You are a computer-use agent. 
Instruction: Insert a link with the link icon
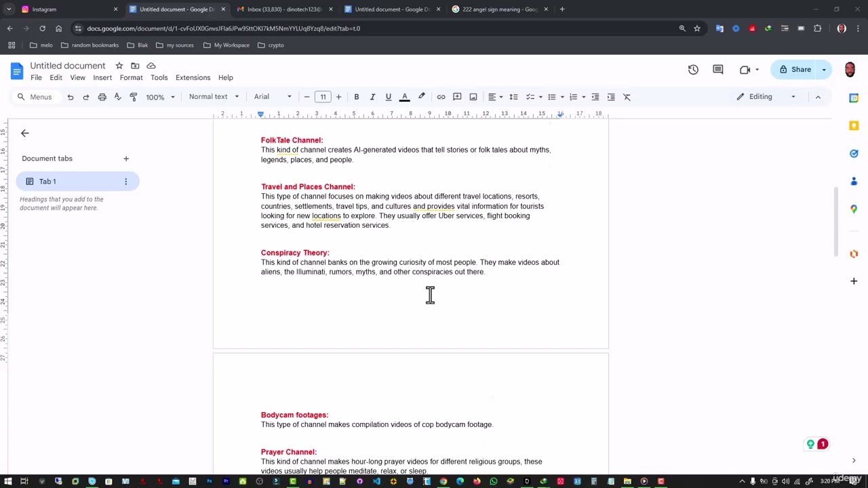[x=441, y=97]
